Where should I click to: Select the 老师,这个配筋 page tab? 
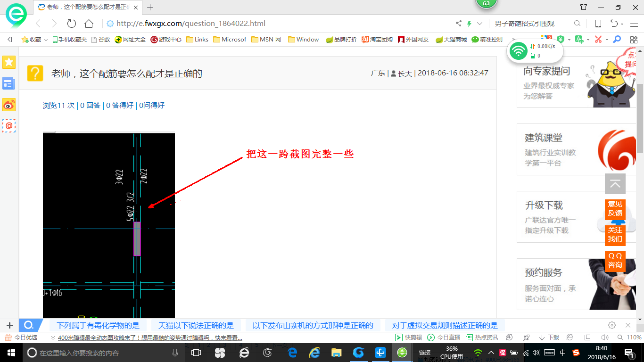[87, 7]
